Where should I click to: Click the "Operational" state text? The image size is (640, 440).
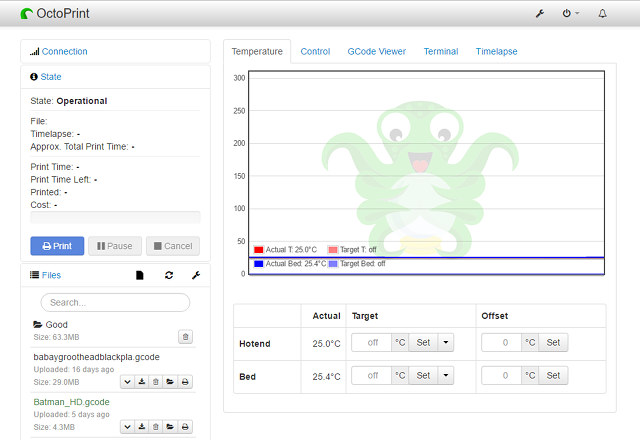pyautogui.click(x=82, y=101)
